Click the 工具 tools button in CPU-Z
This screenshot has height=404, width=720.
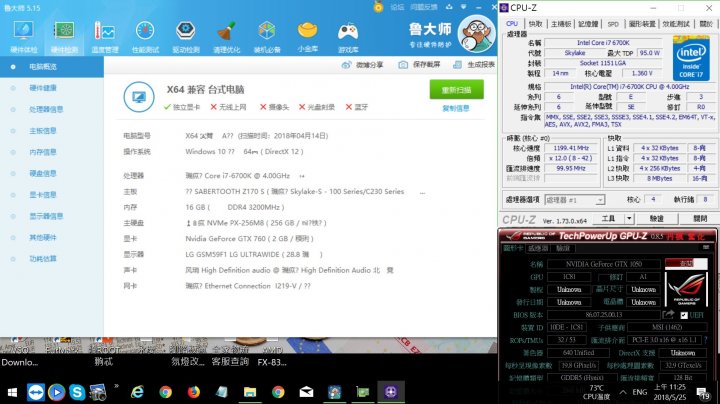(x=608, y=219)
